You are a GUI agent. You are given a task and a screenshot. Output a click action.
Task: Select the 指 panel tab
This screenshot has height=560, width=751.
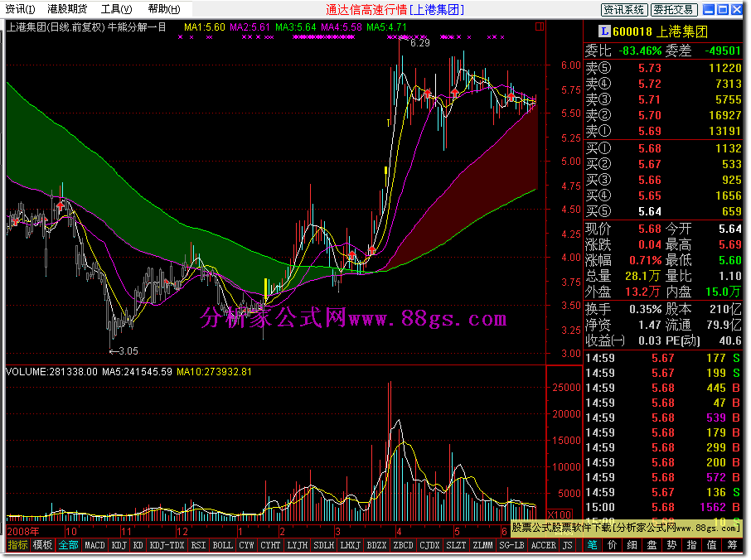691,545
